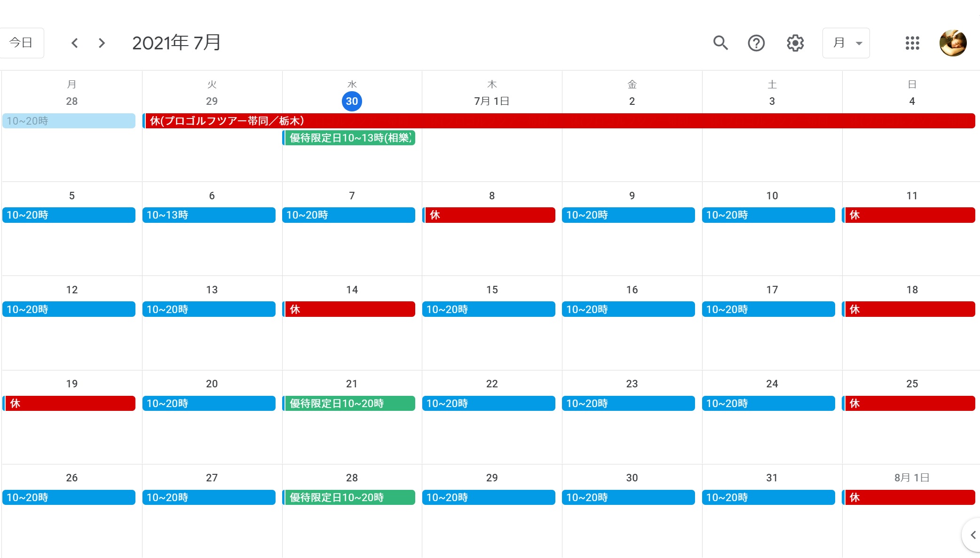Open the 10~20時 event on July 22
Screen dimensions: 980x558
489,403
